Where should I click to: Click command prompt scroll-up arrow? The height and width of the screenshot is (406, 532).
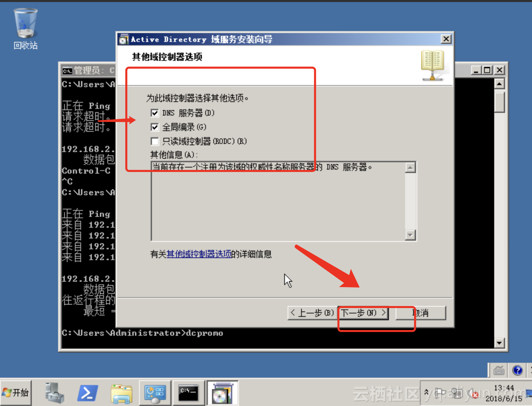(499, 83)
